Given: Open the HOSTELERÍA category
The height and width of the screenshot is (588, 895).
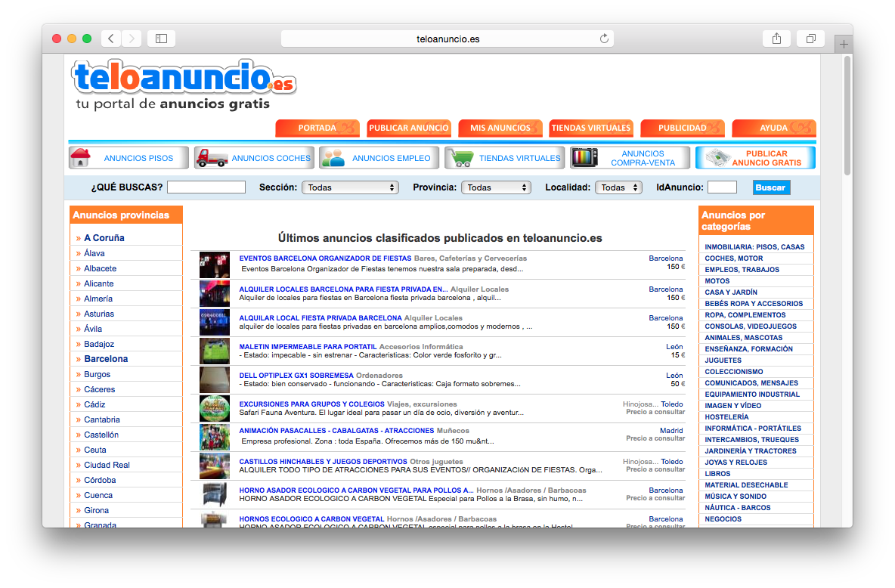Looking at the screenshot, I should (726, 417).
